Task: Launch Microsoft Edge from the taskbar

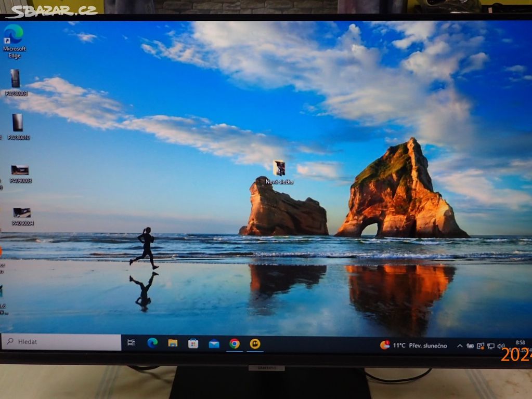Action: point(152,343)
